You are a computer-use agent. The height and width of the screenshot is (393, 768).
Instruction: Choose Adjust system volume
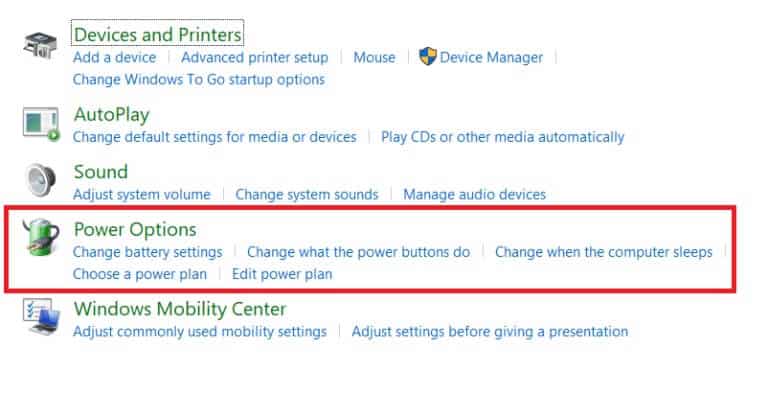coord(142,195)
